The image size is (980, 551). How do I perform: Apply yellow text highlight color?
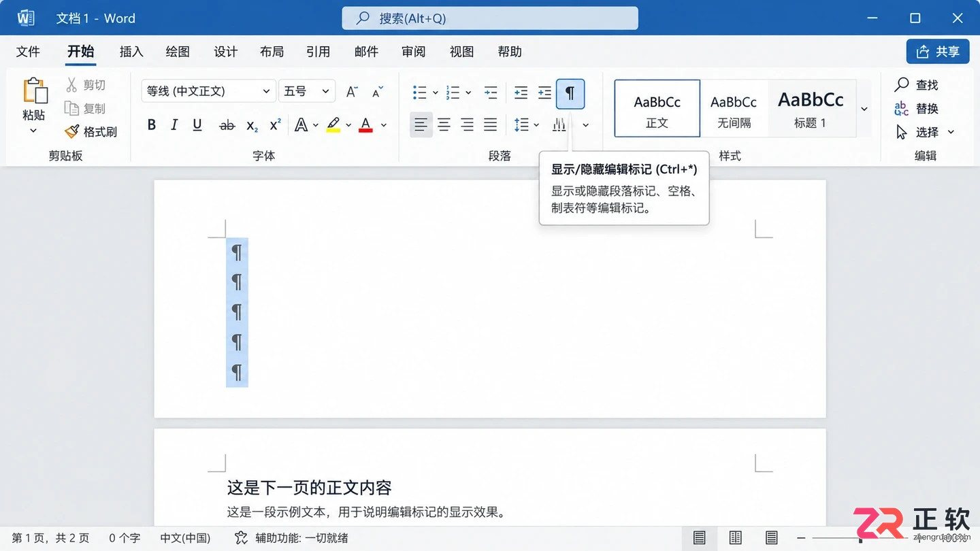coord(333,125)
